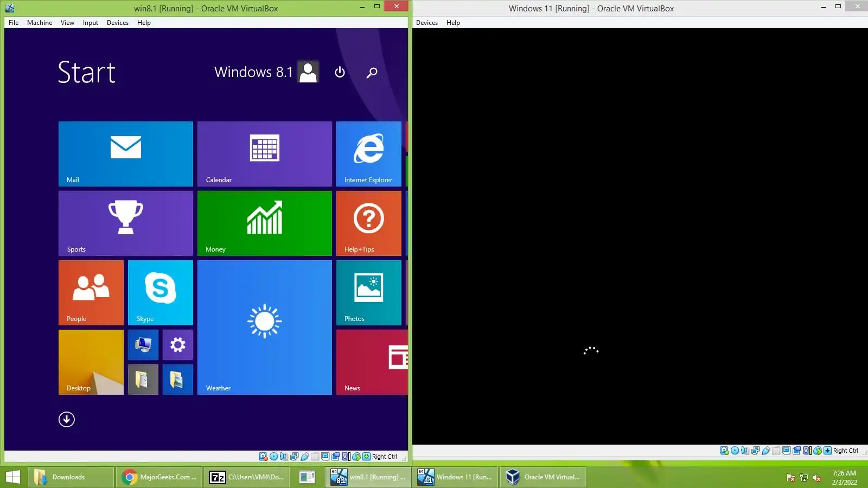The height and width of the screenshot is (488, 868).
Task: Click audio indicator in win8.1 status bar
Action: [284, 457]
